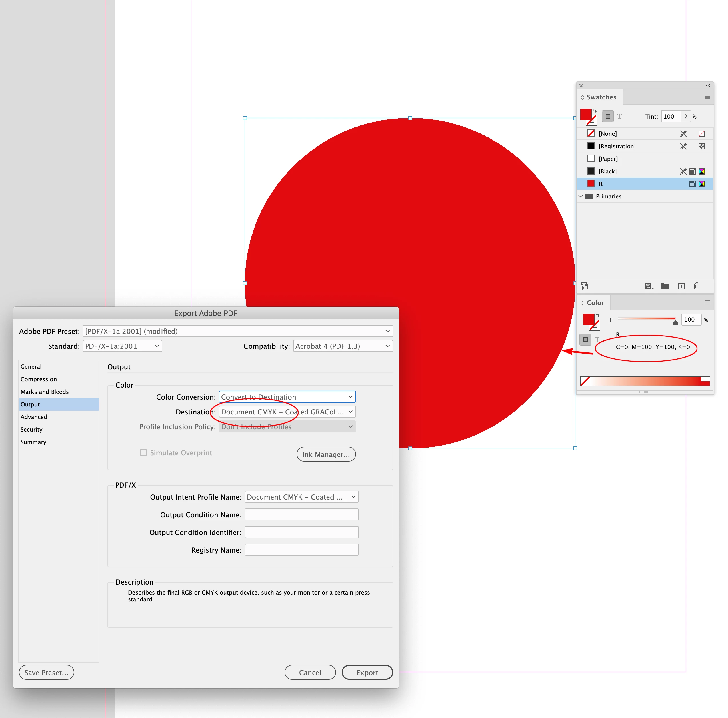The width and height of the screenshot is (728, 718).
Task: Open the Color panel menu icon
Action: pos(707,302)
